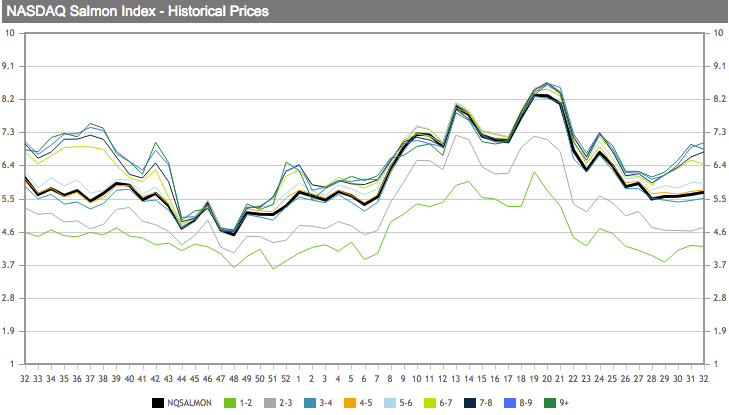Click week 20 on the x-axis
This screenshot has width=729, height=415.
[x=547, y=379]
